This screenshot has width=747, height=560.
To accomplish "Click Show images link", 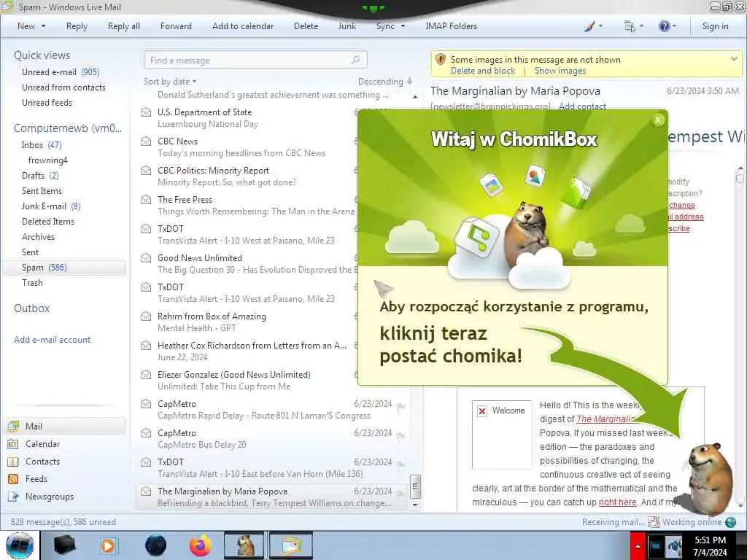I will 560,71.
